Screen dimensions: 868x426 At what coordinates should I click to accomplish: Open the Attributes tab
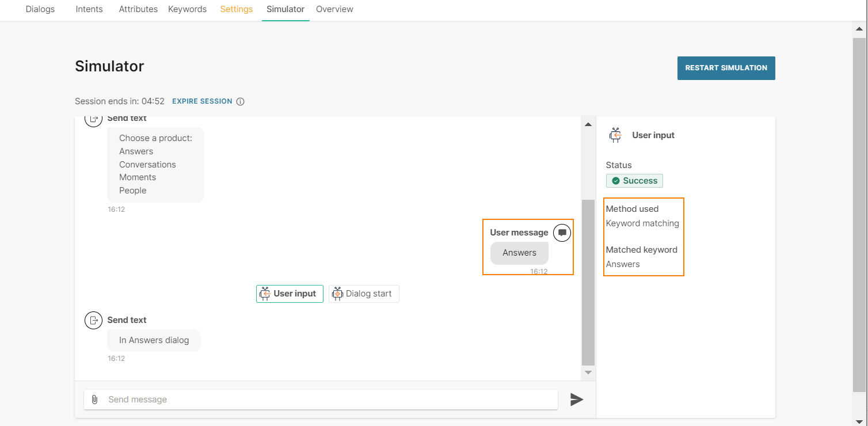(138, 9)
